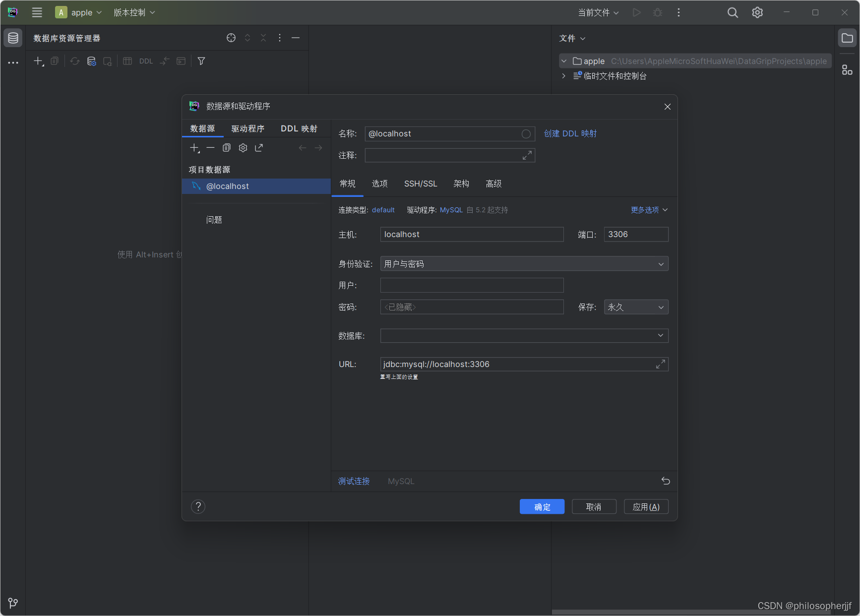Click the new data source plus icon in explorer toolbar
The height and width of the screenshot is (616, 860).
[38, 61]
